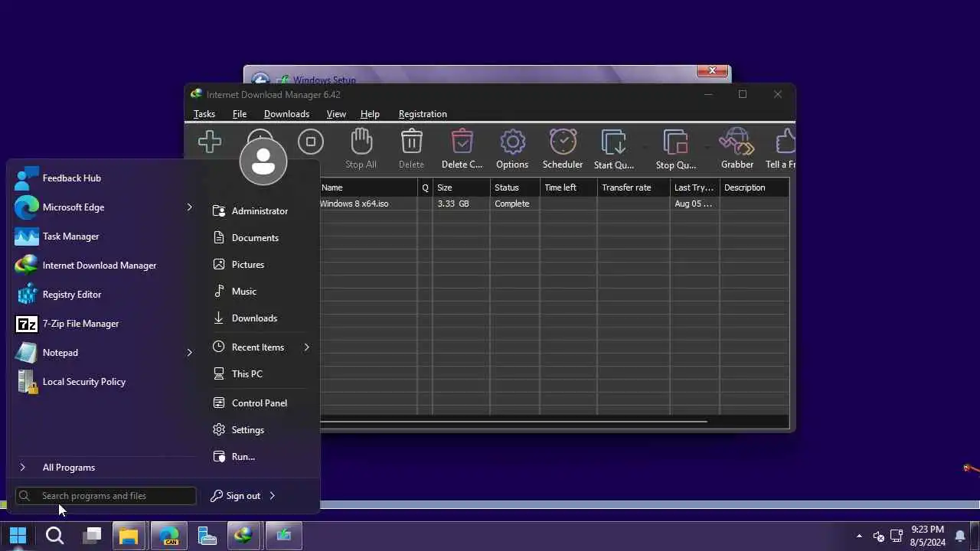
Task: Click the IDM icon on the taskbar
Action: point(243,535)
